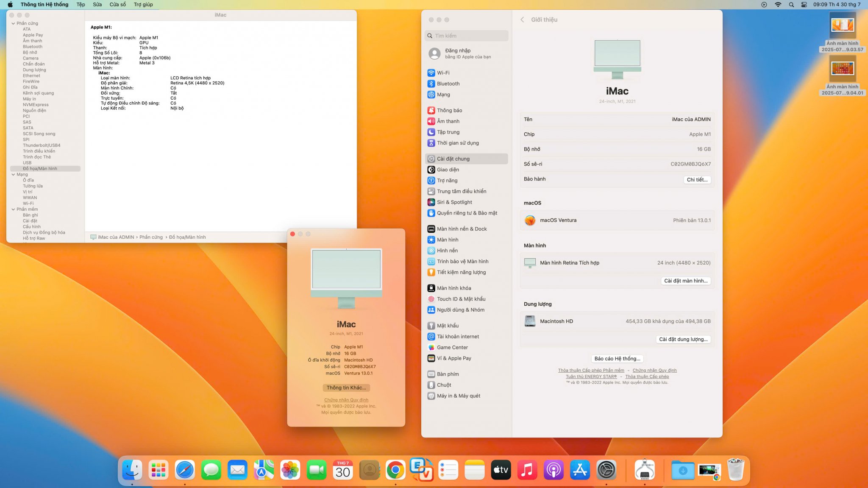Select Siri & Spotlight sidebar item
The width and height of the screenshot is (868, 488).
click(454, 202)
